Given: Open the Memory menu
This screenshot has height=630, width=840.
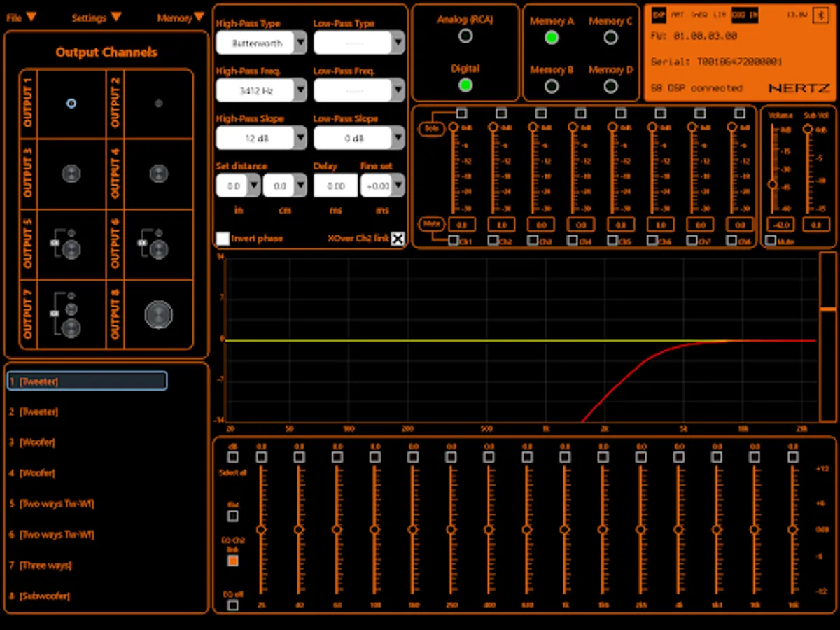Looking at the screenshot, I should coord(181,17).
